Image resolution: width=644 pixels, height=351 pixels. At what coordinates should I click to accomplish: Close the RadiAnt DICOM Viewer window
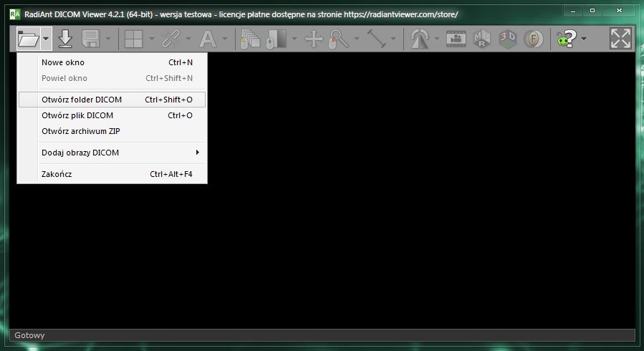pos(619,11)
